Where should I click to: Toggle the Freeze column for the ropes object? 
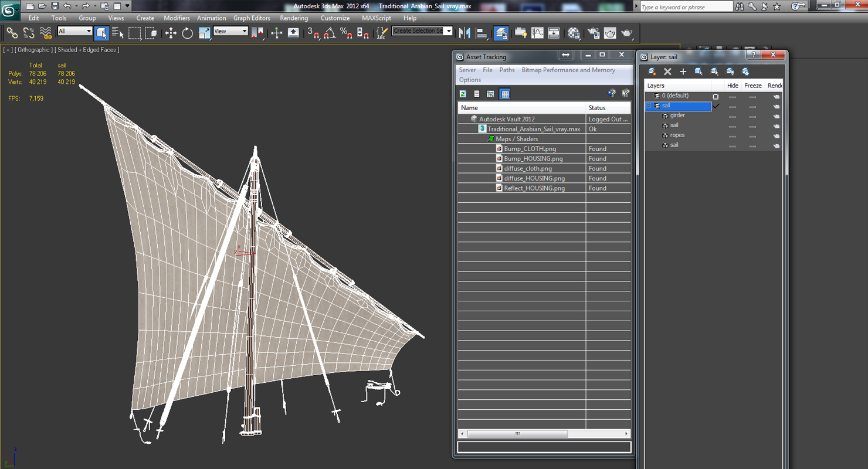[752, 136]
